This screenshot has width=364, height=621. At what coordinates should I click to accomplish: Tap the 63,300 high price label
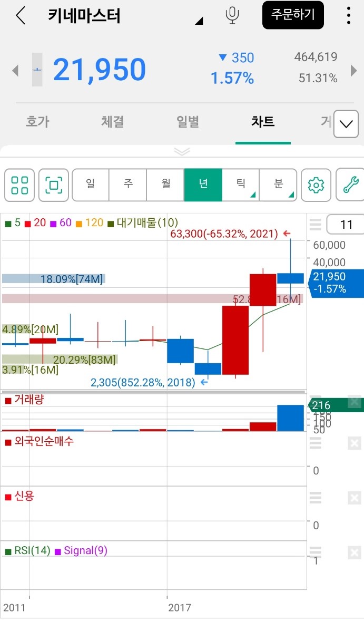(224, 234)
